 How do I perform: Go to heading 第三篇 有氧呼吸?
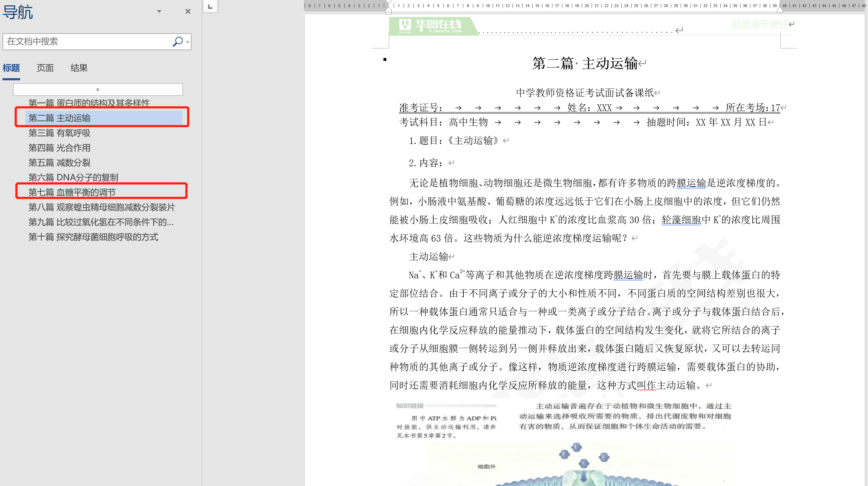[59, 133]
